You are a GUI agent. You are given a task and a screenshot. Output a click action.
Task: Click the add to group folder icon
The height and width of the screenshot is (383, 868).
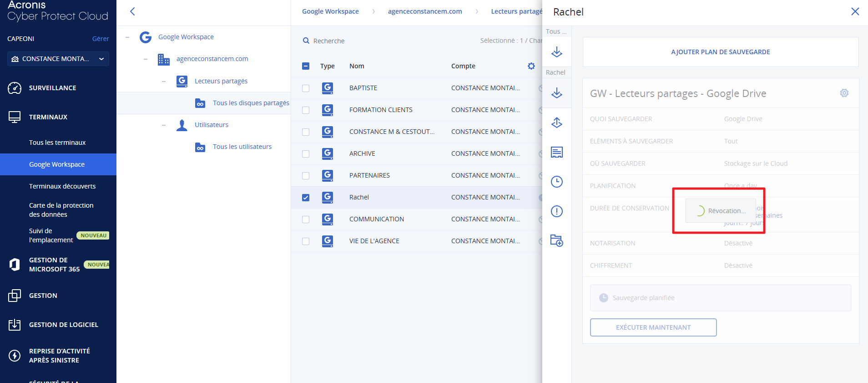557,240
